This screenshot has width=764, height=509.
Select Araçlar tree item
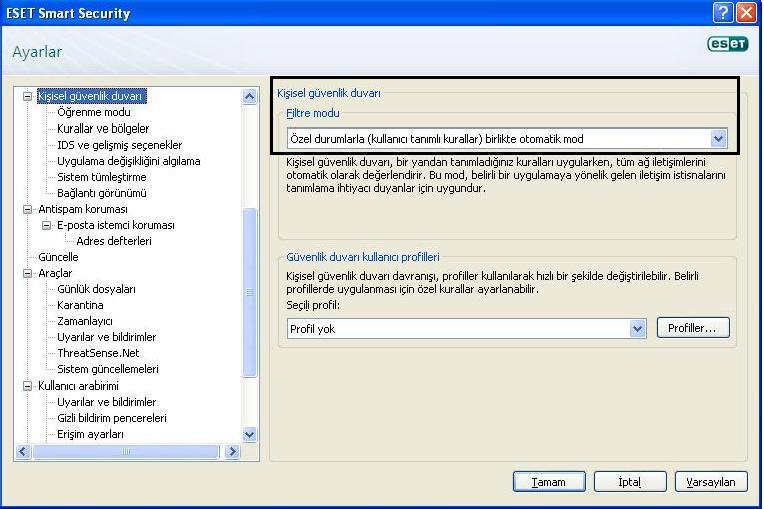point(55,273)
